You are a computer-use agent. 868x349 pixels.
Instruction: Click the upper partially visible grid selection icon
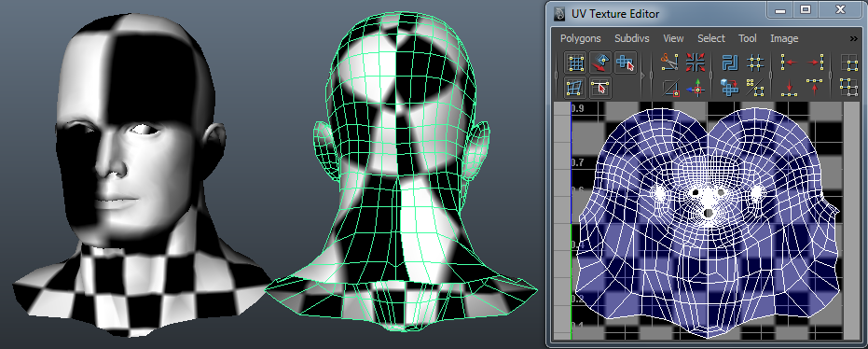849,62
